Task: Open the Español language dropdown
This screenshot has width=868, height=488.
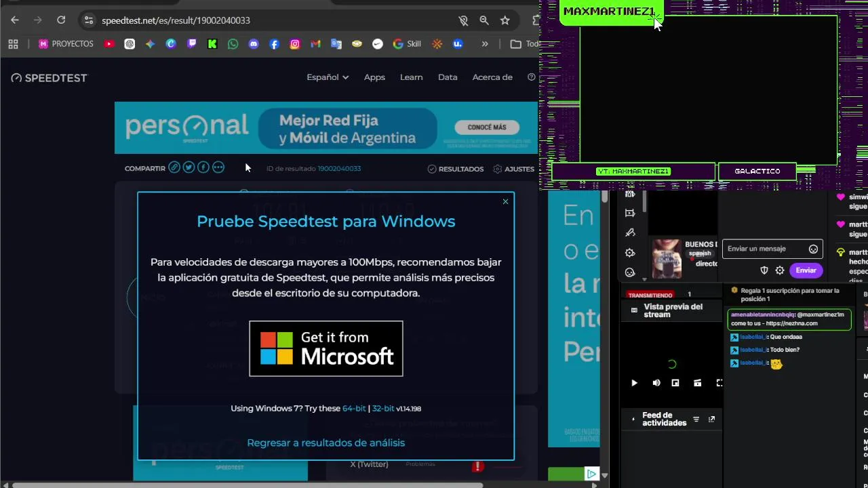Action: (x=328, y=77)
